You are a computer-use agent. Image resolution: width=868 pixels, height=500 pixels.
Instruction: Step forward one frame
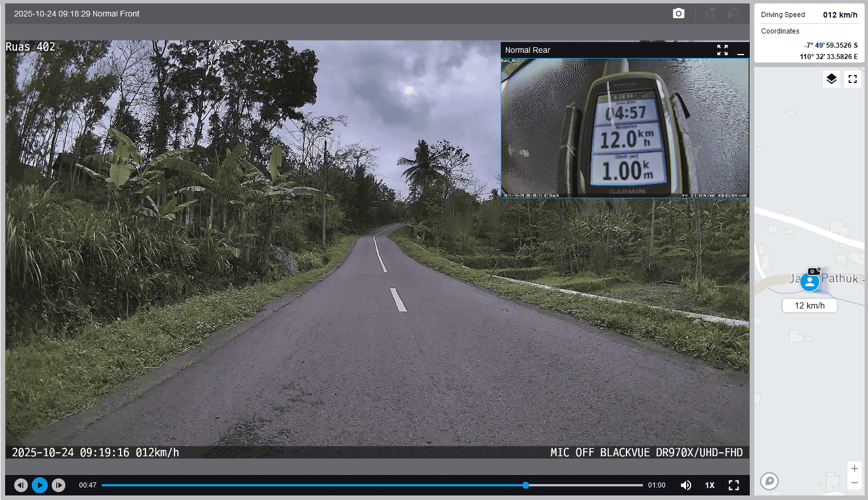click(59, 485)
